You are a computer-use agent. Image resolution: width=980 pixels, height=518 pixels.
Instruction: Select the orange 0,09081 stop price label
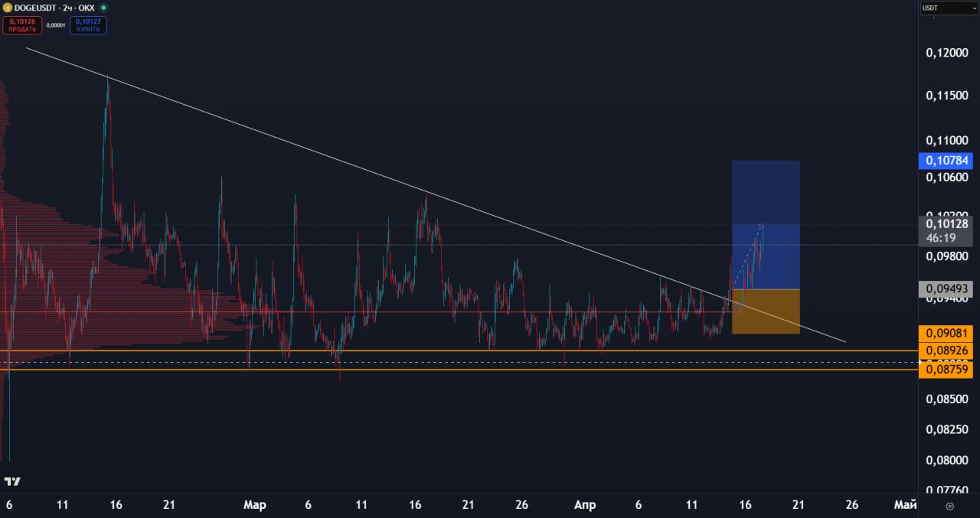(x=947, y=334)
